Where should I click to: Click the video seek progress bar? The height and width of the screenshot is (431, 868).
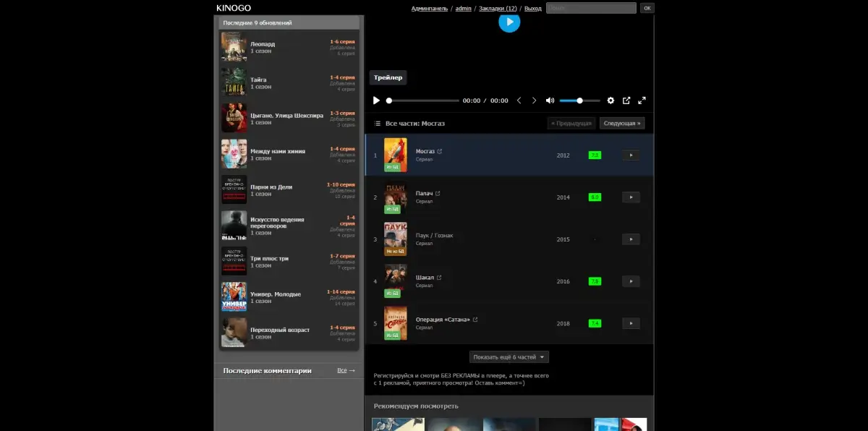pos(423,101)
